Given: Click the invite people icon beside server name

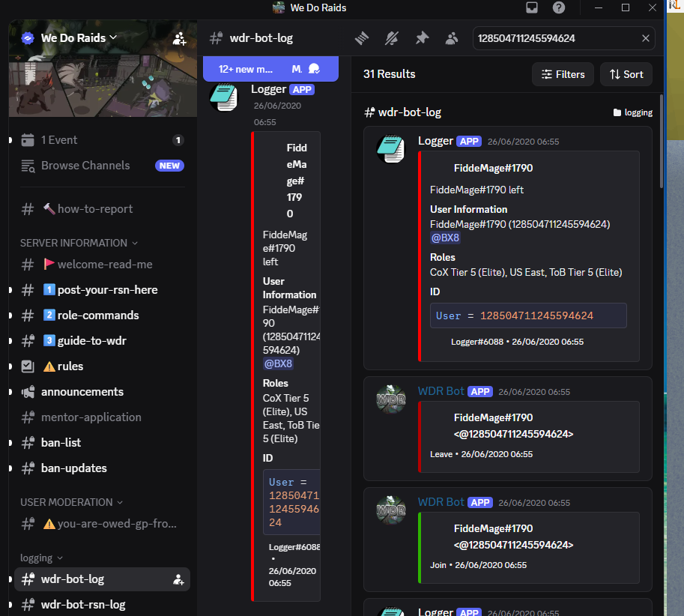Looking at the screenshot, I should (179, 38).
